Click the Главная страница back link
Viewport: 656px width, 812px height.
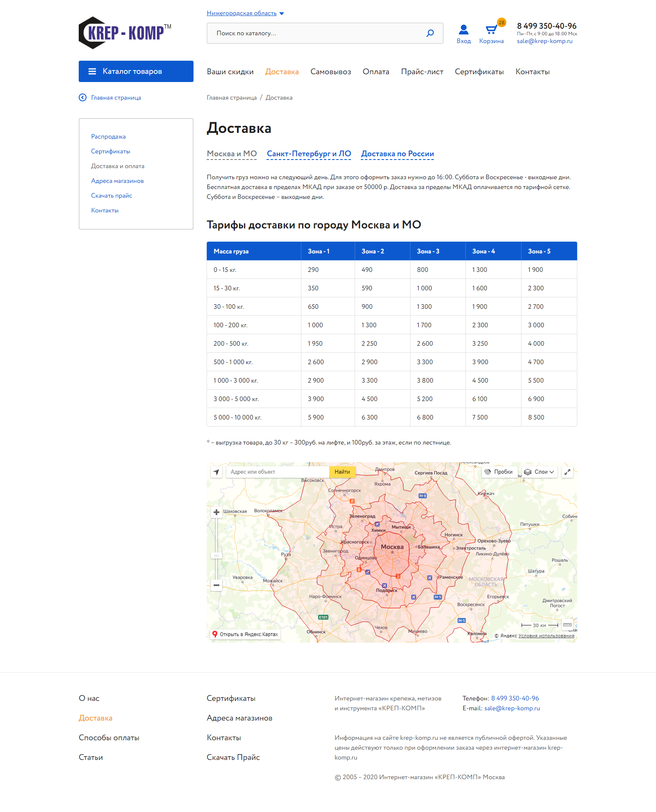pos(116,98)
